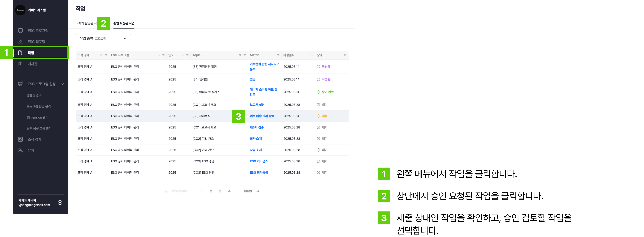Screen dimensions: 644x237
Task: Open the 기후변화 관련 시나리오 분석 metric link
Action: click(264, 67)
